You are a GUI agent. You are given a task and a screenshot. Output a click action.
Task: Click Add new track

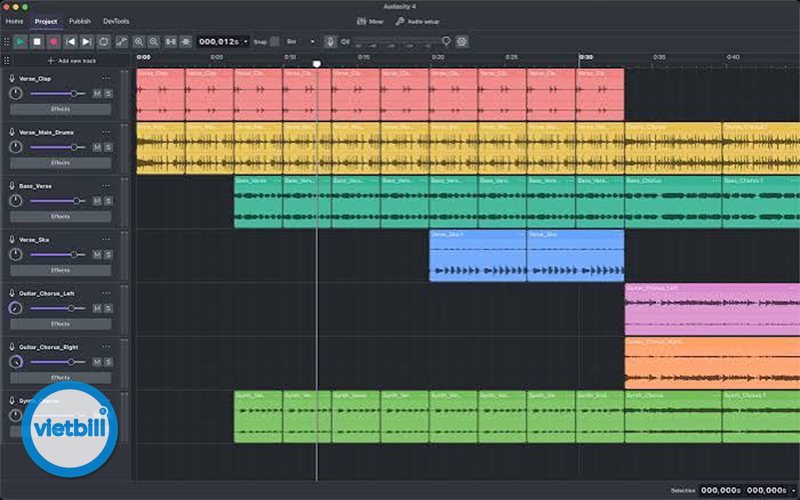[x=72, y=61]
